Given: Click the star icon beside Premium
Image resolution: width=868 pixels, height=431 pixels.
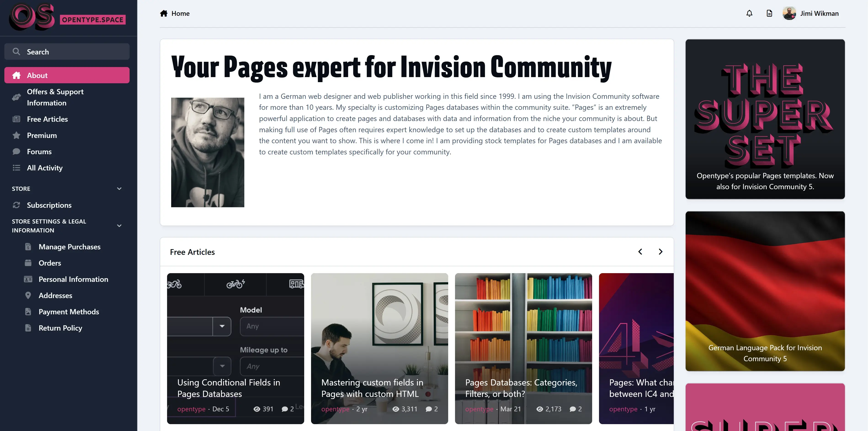Looking at the screenshot, I should click(16, 135).
